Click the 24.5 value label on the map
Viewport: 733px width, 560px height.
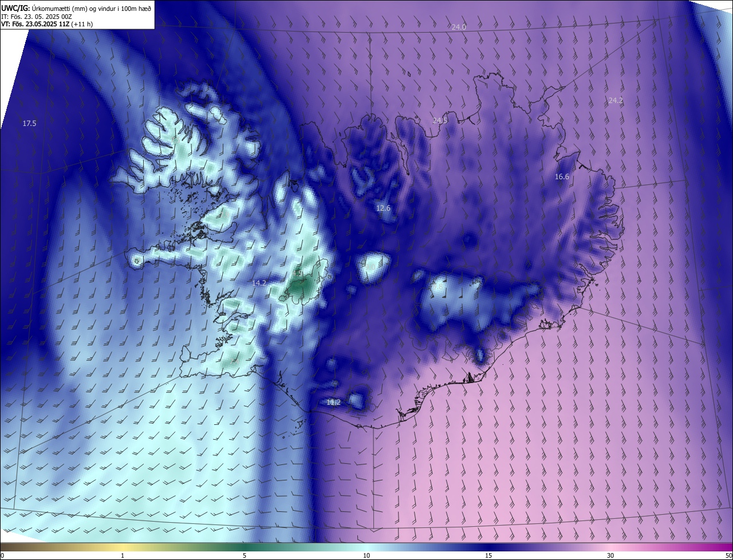coord(440,120)
